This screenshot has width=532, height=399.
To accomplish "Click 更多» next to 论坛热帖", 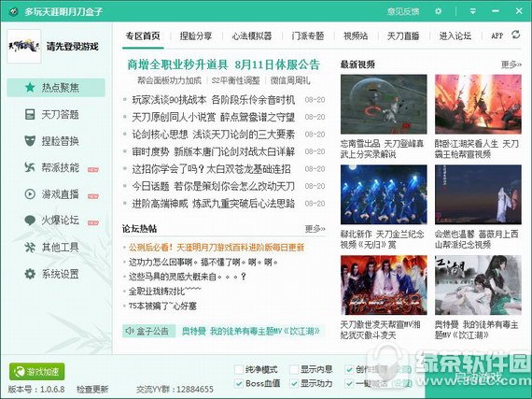I will tap(315, 229).
